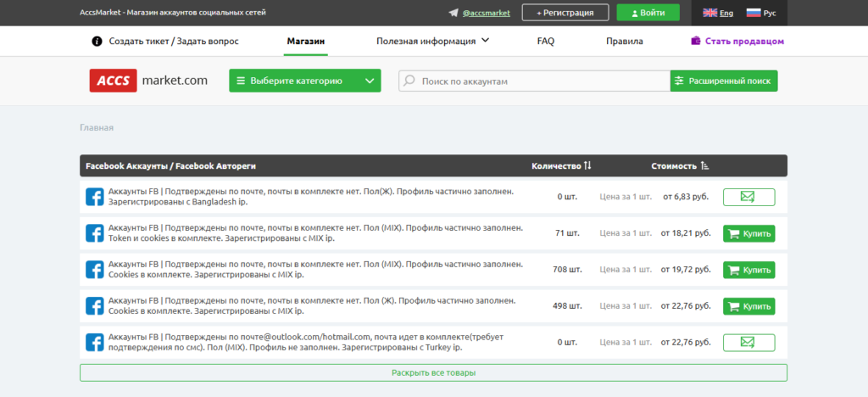Click Facebook icon of Token and cookies row
This screenshot has width=868, height=397.
pos(95,233)
